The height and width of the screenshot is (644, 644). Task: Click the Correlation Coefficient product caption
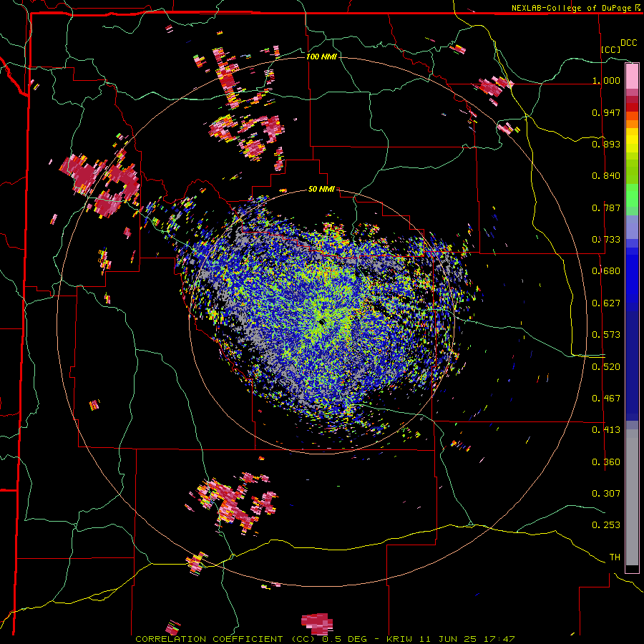coord(326,639)
